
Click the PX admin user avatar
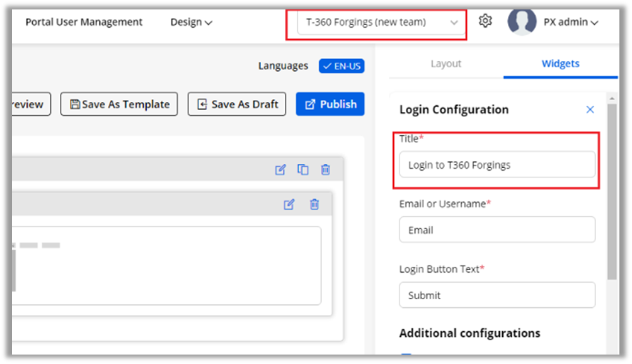522,22
